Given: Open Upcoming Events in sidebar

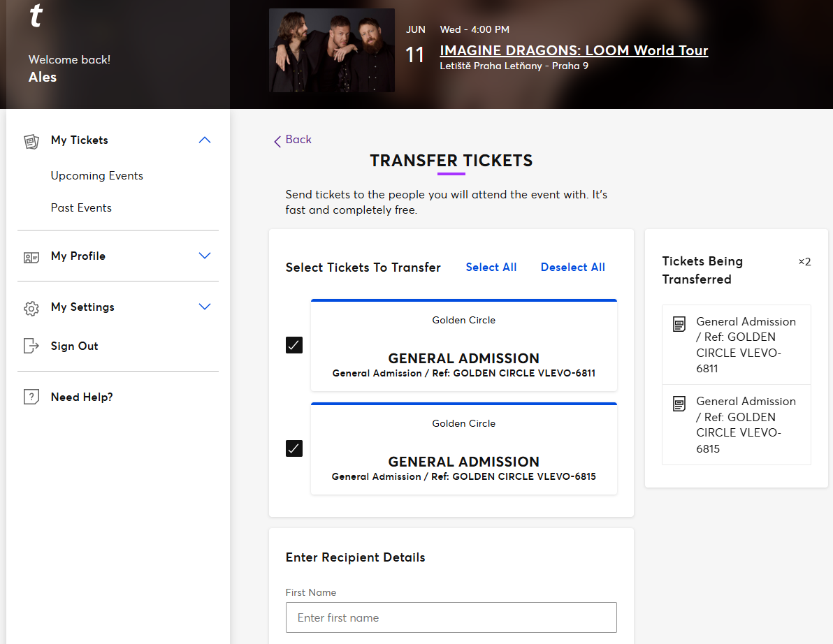Looking at the screenshot, I should 96,176.
